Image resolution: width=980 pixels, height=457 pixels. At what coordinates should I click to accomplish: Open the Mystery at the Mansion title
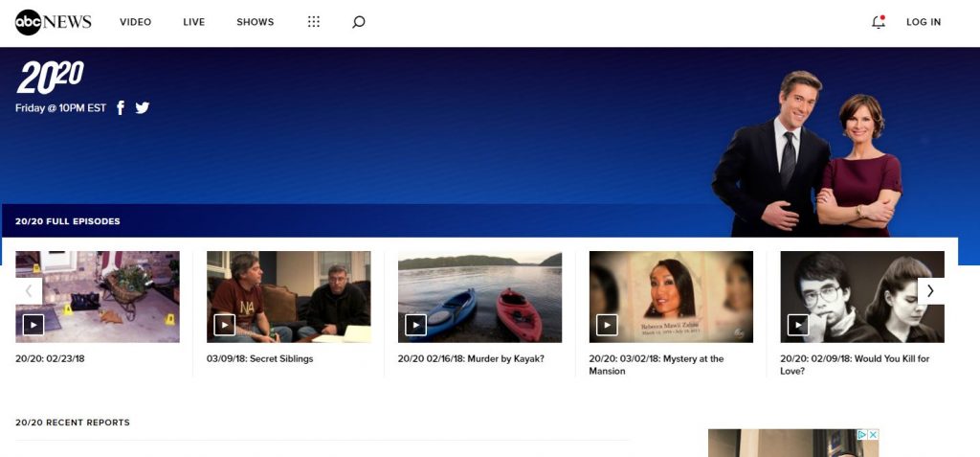(657, 365)
